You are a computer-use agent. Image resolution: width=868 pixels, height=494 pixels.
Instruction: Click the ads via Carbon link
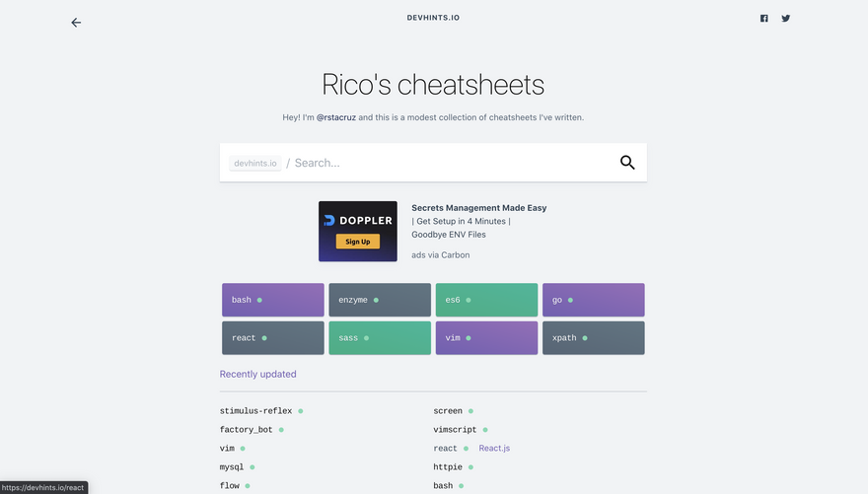coord(440,255)
